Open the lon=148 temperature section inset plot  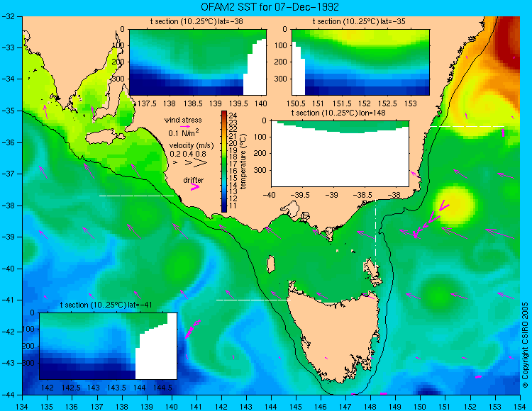[x=340, y=154]
